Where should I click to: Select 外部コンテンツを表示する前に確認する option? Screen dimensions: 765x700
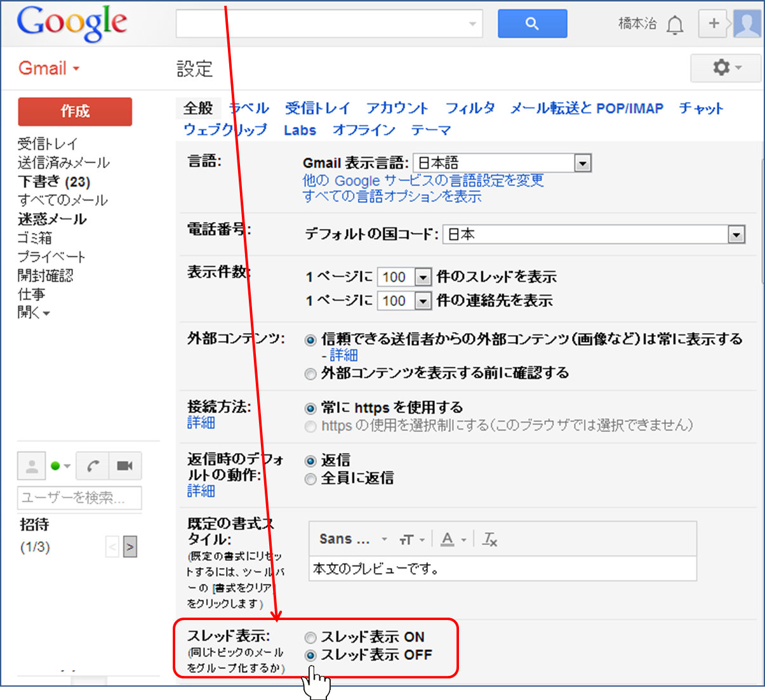click(310, 374)
